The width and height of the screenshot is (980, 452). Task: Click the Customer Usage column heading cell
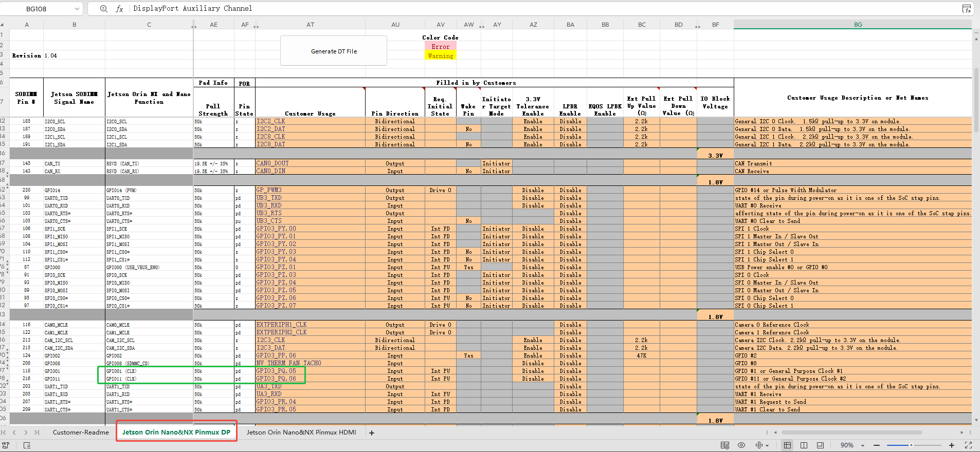[x=310, y=102]
